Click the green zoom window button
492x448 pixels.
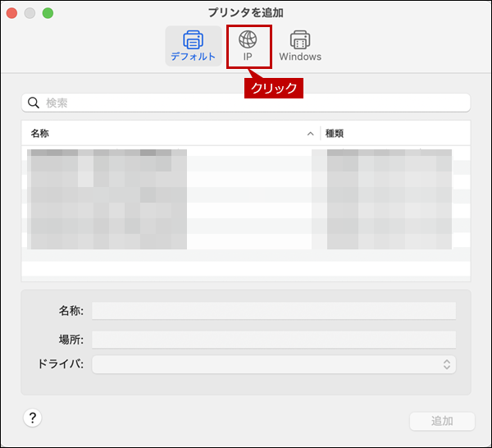pyautogui.click(x=48, y=13)
